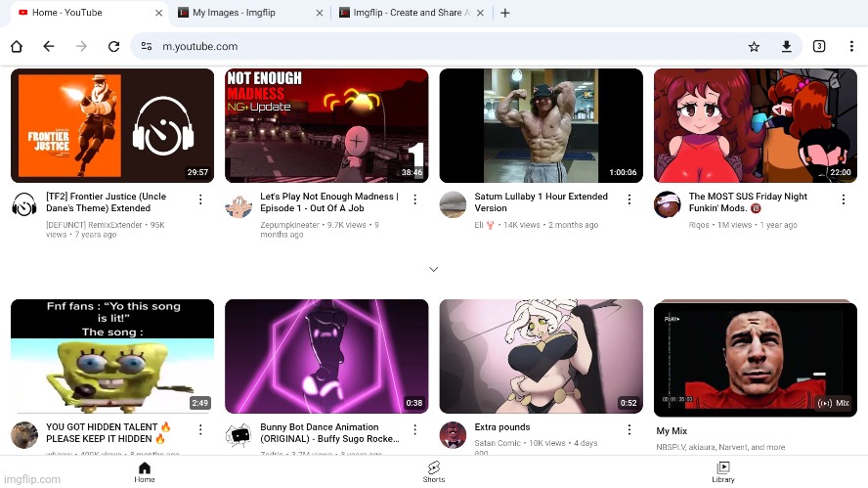Open the Saturn Lullaby video thumbnail

coord(541,126)
